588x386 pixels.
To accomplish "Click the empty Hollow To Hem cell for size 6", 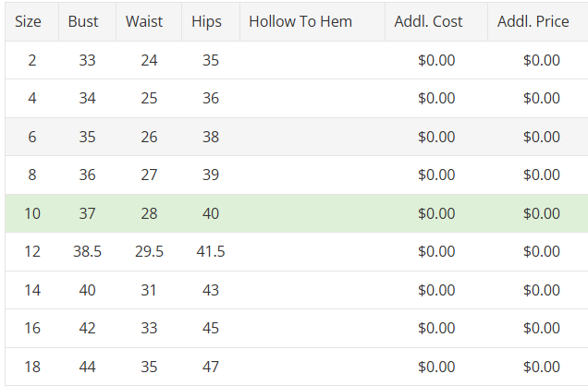I will click(312, 137).
